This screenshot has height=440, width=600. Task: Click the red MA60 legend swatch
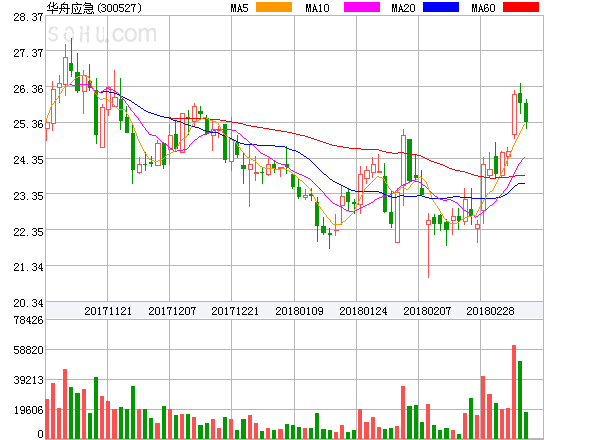521,7
